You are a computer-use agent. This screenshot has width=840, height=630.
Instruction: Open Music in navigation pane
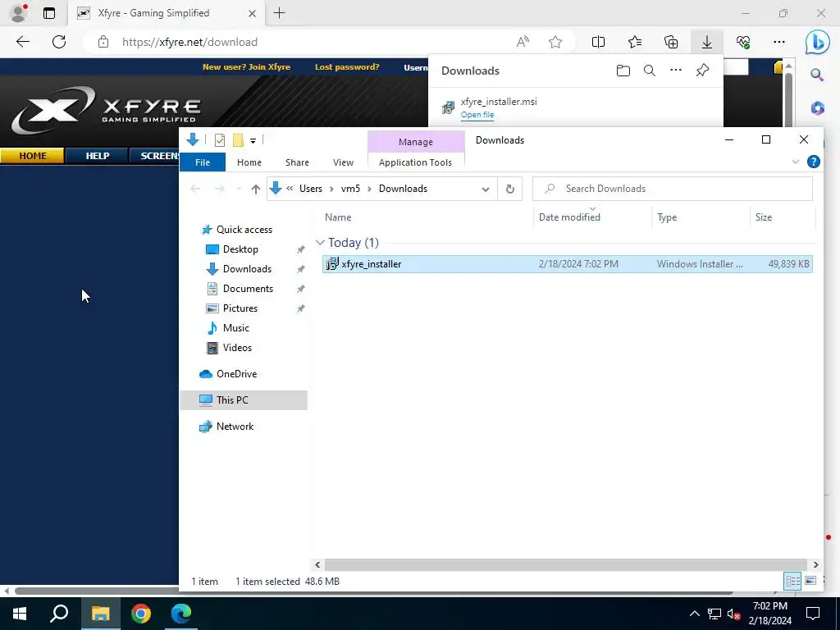point(235,328)
